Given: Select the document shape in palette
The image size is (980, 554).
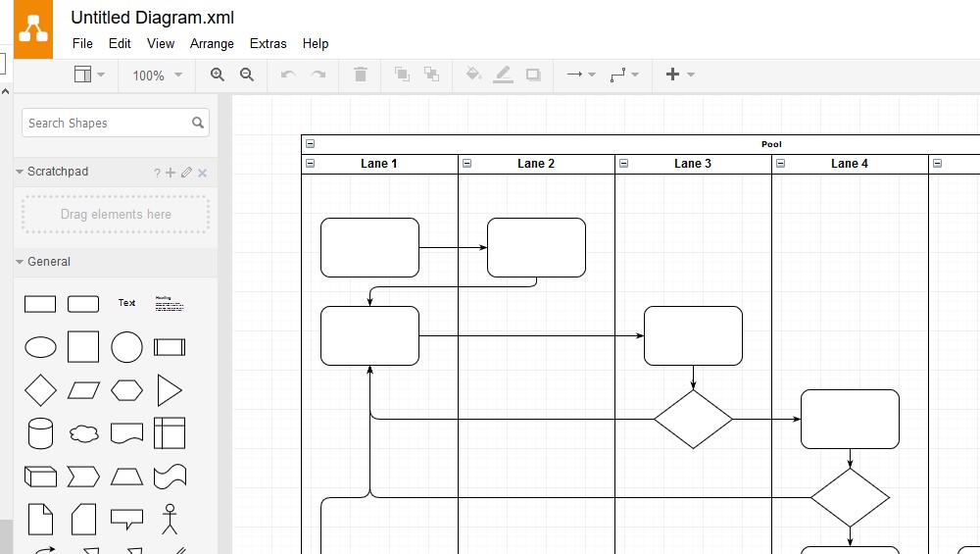Looking at the screenshot, I should pyautogui.click(x=126, y=432).
